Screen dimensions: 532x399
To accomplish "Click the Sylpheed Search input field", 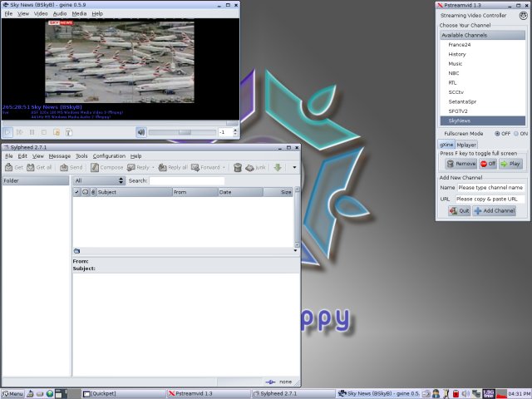I will click(x=186, y=180).
